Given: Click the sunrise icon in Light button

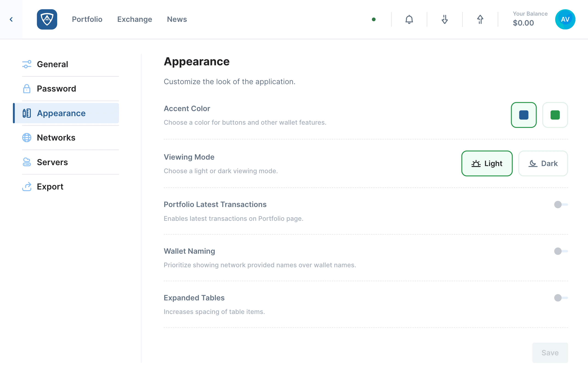Looking at the screenshot, I should [476, 164].
